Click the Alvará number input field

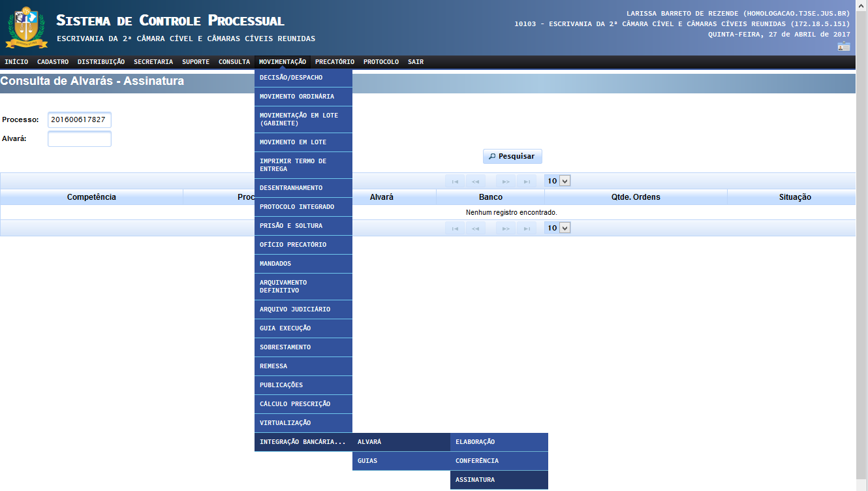click(80, 139)
